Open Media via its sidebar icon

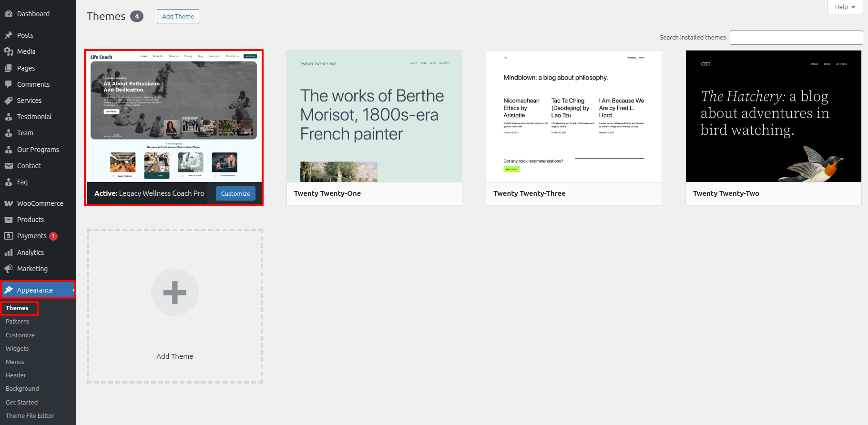pos(9,51)
